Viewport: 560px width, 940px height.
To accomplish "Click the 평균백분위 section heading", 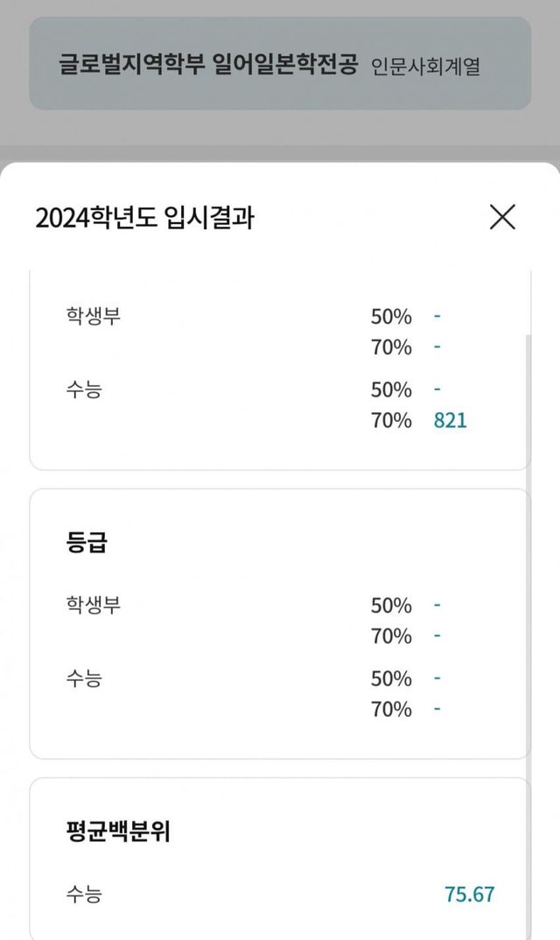I will pyautogui.click(x=117, y=831).
